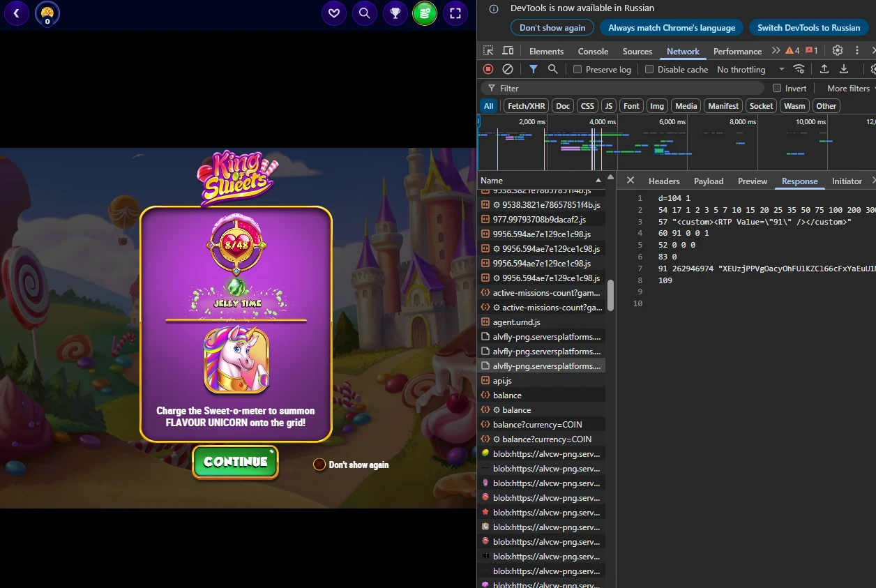Activate DevTools element inspector icon
The width and height of the screenshot is (876, 588).
pos(488,51)
